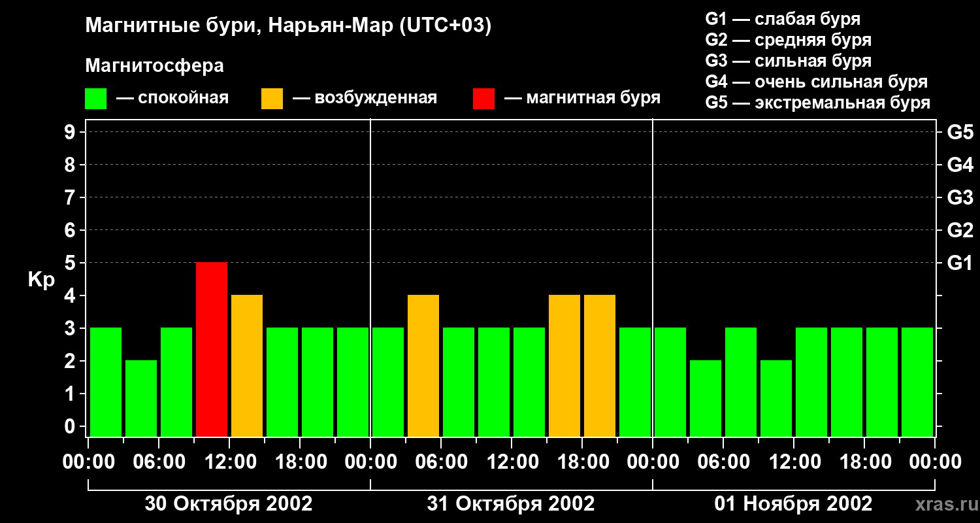The width and height of the screenshot is (980, 523).
Task: Click the 'Магнитосфера' heading
Action: [x=154, y=66]
